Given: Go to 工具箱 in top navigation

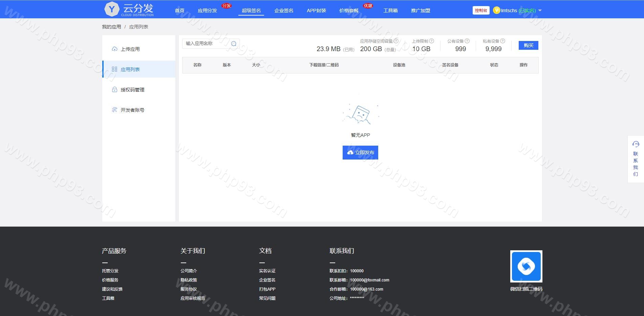Looking at the screenshot, I should coord(390,10).
